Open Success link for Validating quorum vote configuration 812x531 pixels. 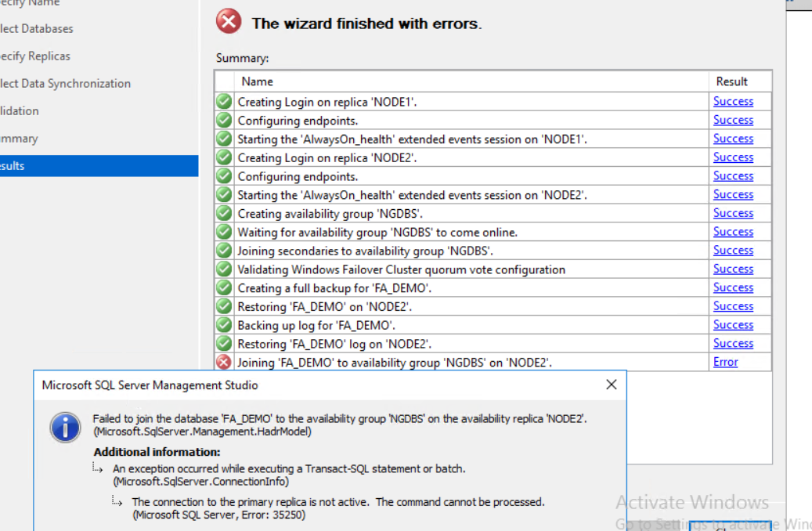pos(733,269)
